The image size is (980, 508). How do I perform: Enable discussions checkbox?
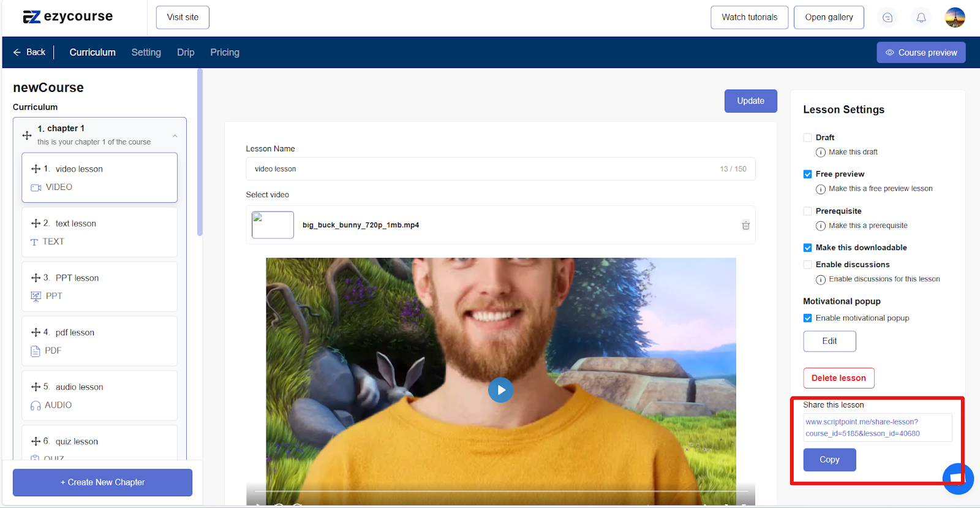coord(807,265)
